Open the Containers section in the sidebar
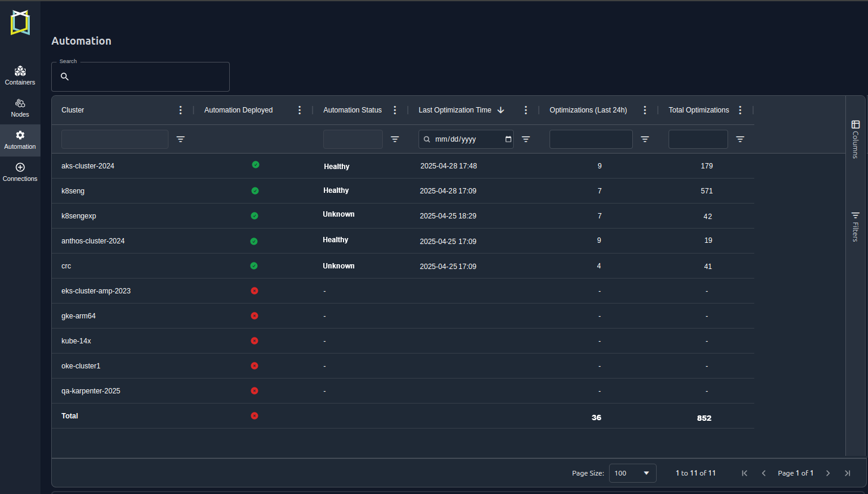This screenshot has width=868, height=494. click(x=20, y=74)
